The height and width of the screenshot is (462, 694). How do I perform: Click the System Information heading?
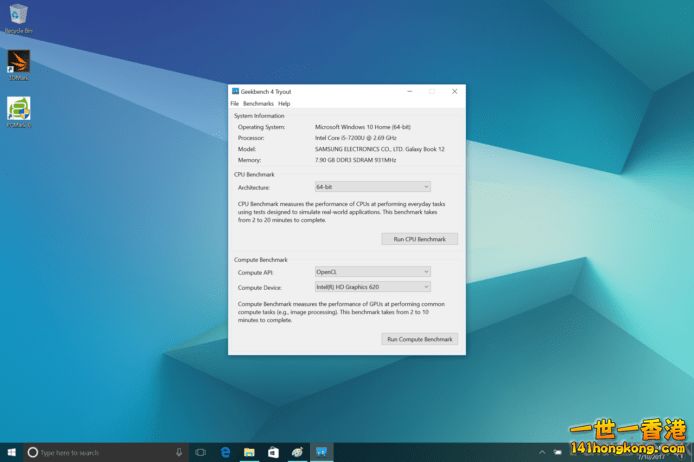[259, 116]
